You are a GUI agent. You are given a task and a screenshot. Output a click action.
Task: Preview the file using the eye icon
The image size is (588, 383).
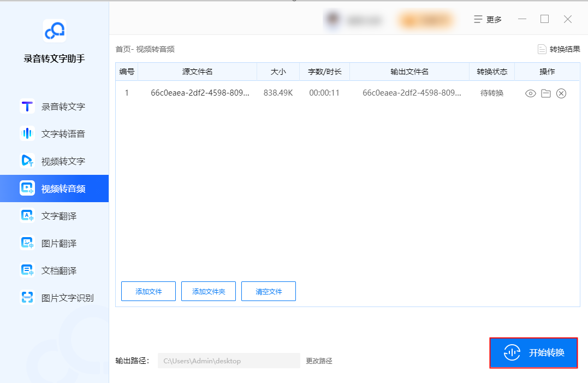click(x=530, y=93)
